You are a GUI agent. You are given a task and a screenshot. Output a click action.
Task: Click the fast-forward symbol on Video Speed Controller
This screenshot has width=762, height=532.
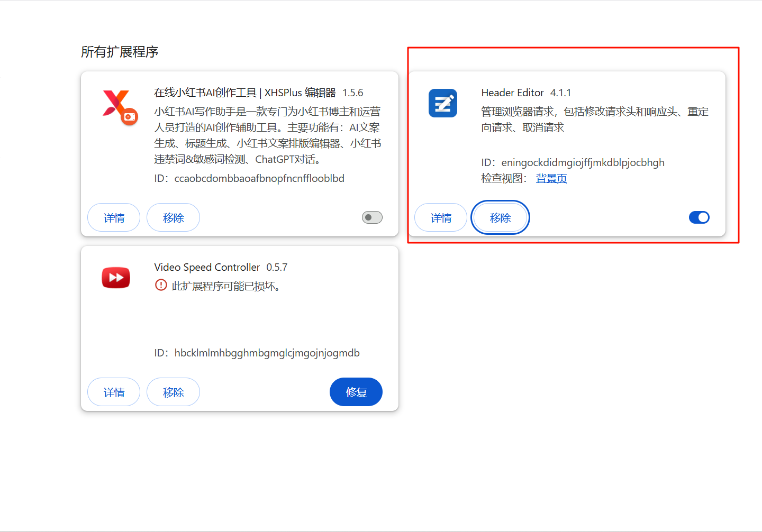coord(115,277)
